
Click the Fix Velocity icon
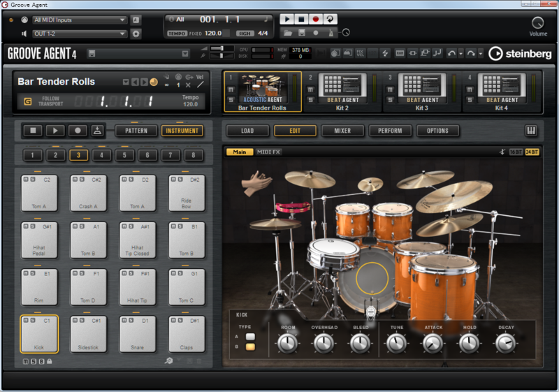click(x=361, y=53)
